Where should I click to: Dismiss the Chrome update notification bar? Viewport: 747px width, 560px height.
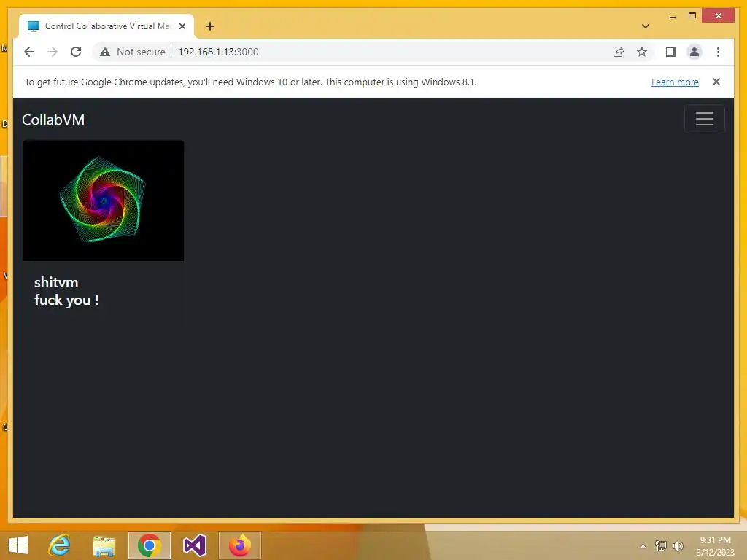pos(716,82)
